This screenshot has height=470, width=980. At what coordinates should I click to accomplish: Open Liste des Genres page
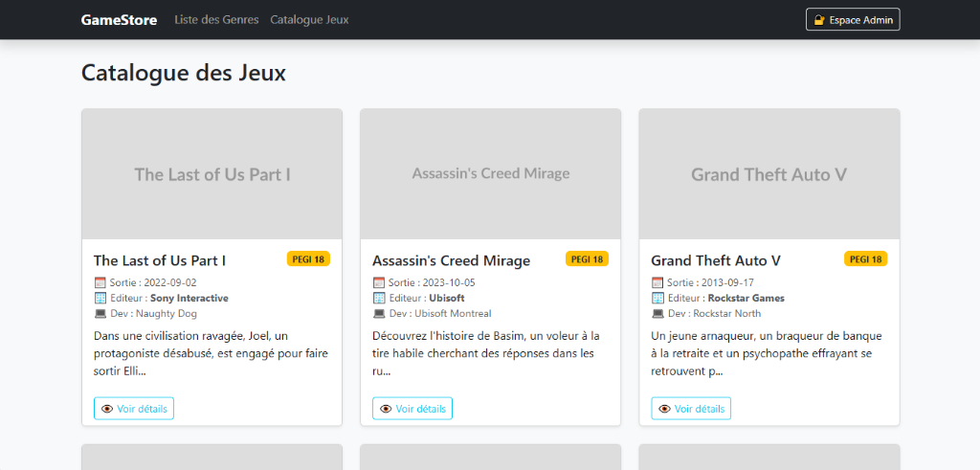click(216, 19)
